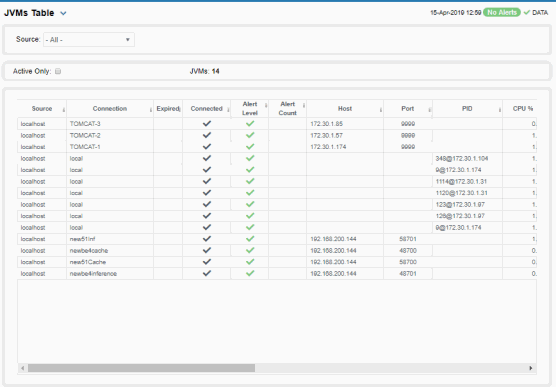Click the horizontal scrollbar thumb
The image size is (556, 387).
(141, 368)
